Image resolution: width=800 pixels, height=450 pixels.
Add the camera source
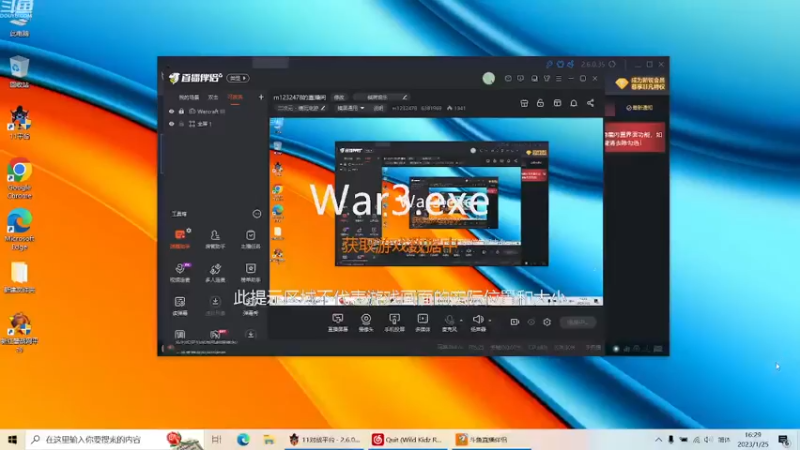(x=366, y=322)
